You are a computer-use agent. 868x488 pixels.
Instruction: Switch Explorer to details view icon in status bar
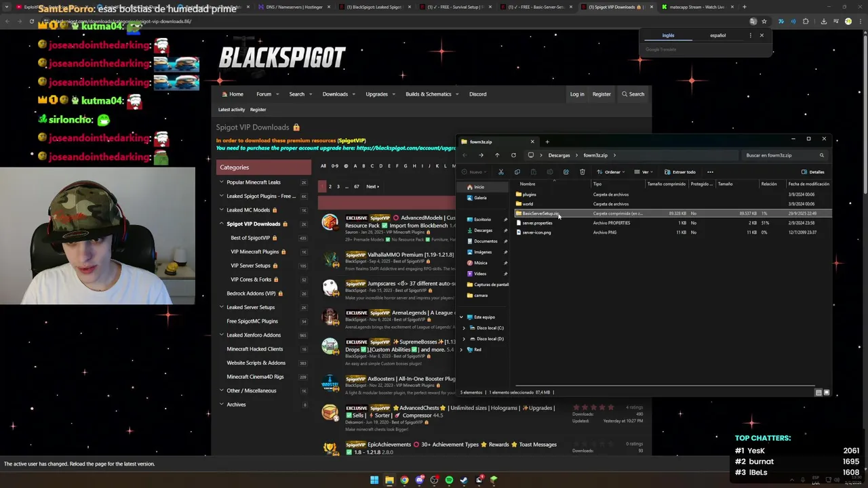pos(818,392)
